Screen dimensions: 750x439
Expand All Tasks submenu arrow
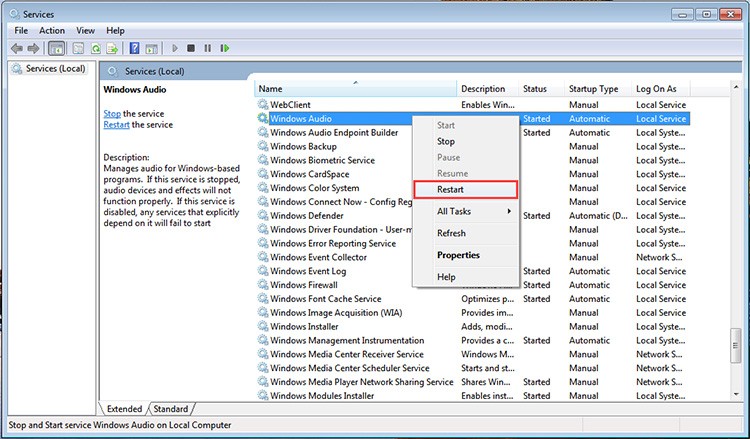[x=509, y=211]
